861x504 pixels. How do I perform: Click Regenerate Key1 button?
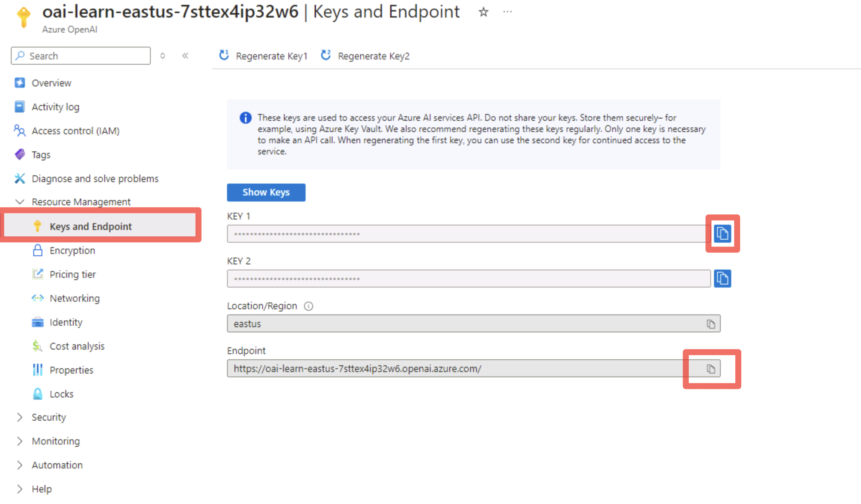263,56
